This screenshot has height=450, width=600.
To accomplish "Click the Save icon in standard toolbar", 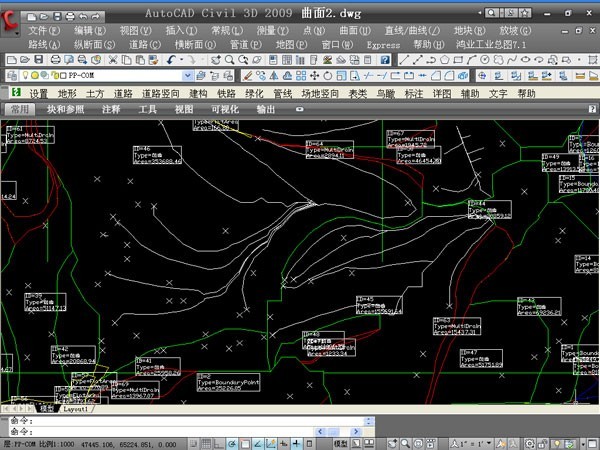I will (39, 60).
